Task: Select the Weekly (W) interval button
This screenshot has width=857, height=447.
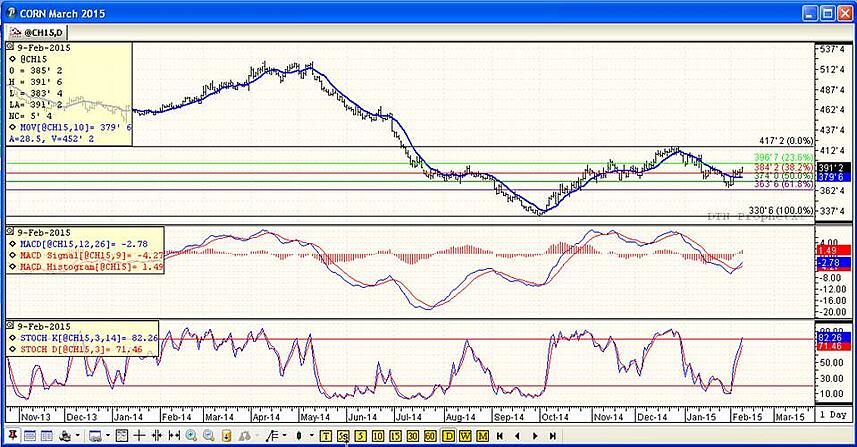Action: pyautogui.click(x=465, y=436)
